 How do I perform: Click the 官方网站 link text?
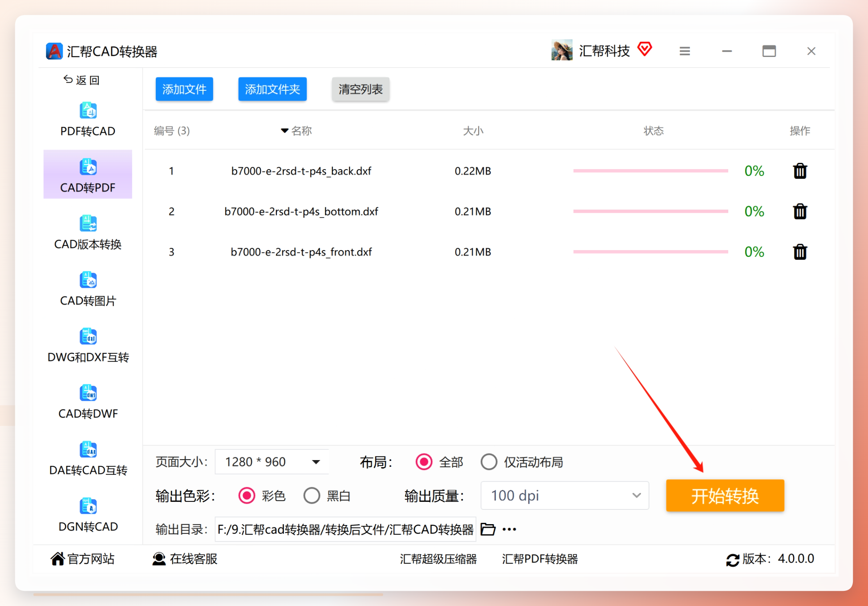click(91, 559)
